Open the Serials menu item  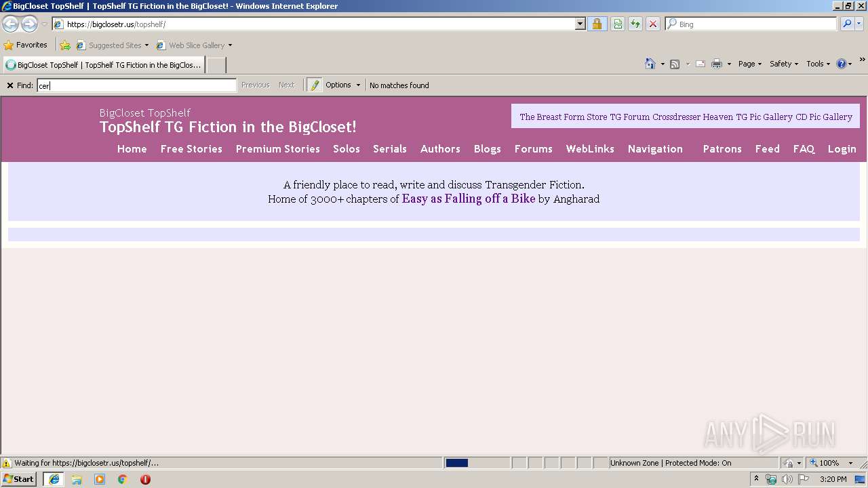click(x=390, y=149)
